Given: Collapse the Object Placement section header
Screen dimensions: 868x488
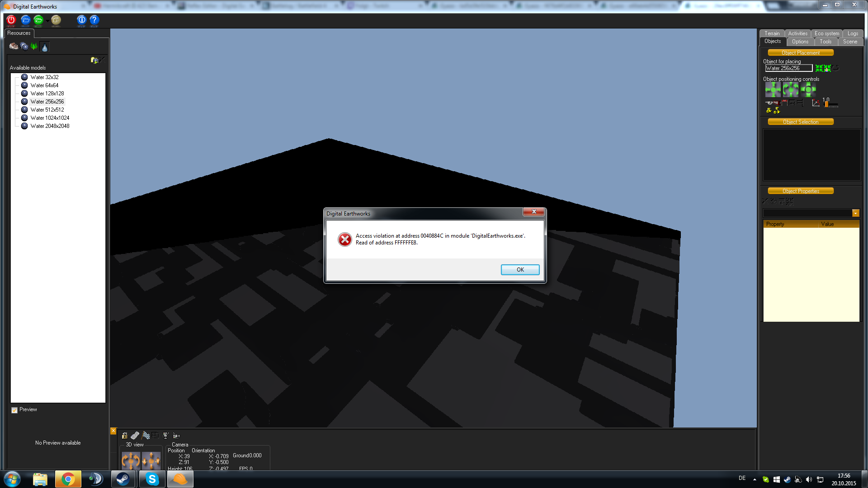Looking at the screenshot, I should 800,53.
